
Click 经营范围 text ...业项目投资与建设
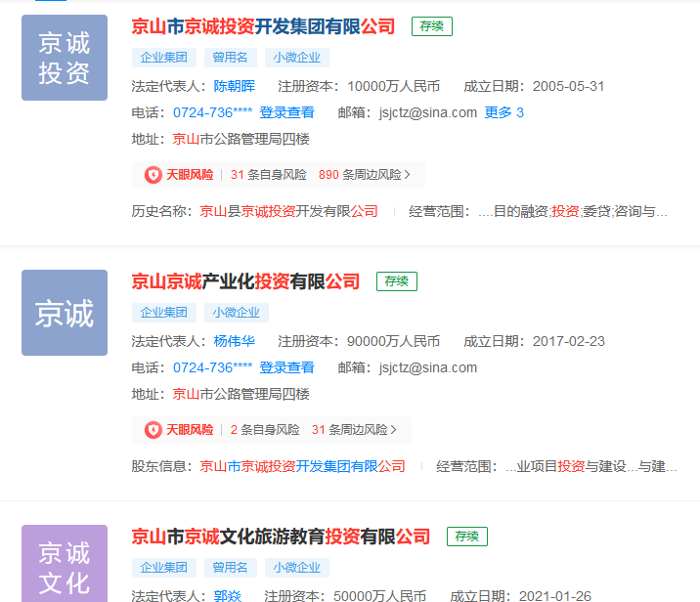coord(591,466)
